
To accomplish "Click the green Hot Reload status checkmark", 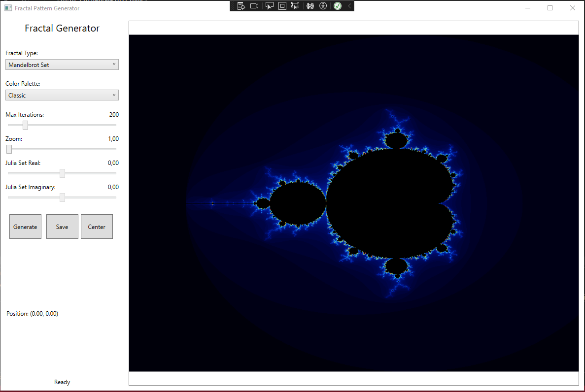I will pos(337,5).
